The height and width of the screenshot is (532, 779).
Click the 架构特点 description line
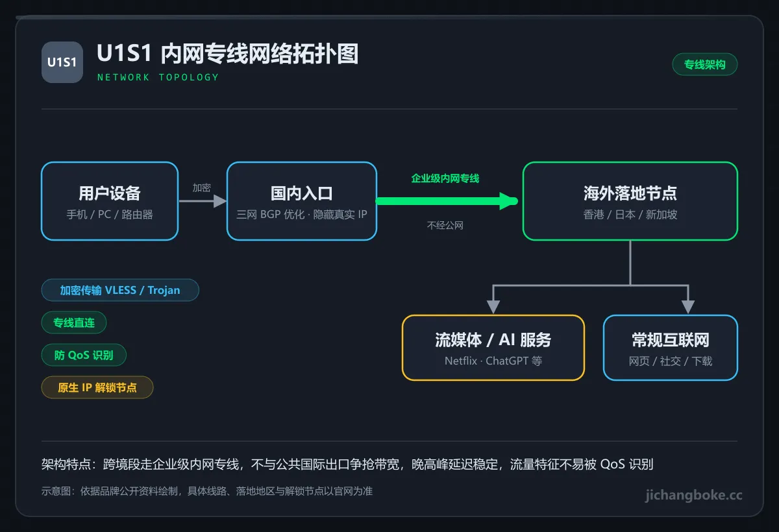coord(347,464)
